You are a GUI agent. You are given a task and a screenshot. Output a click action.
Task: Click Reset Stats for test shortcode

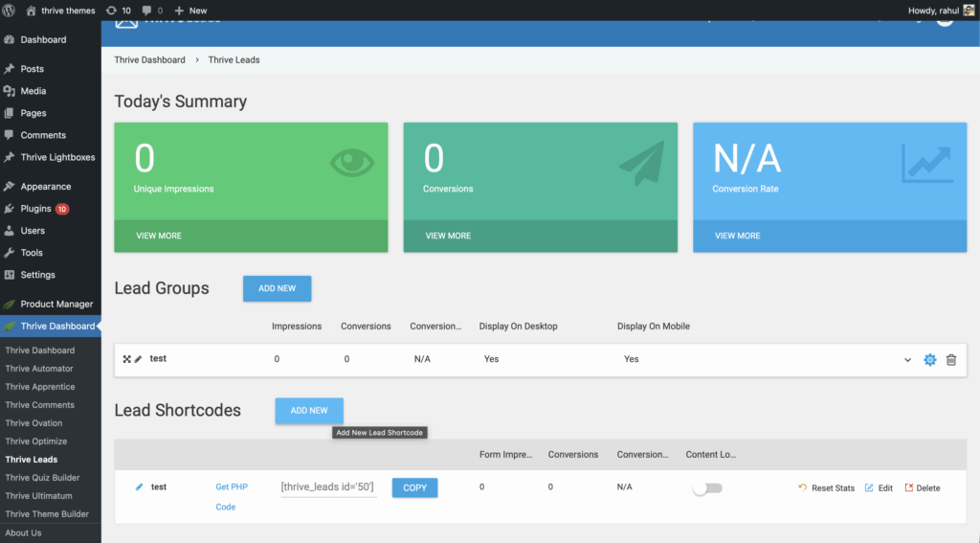(826, 488)
